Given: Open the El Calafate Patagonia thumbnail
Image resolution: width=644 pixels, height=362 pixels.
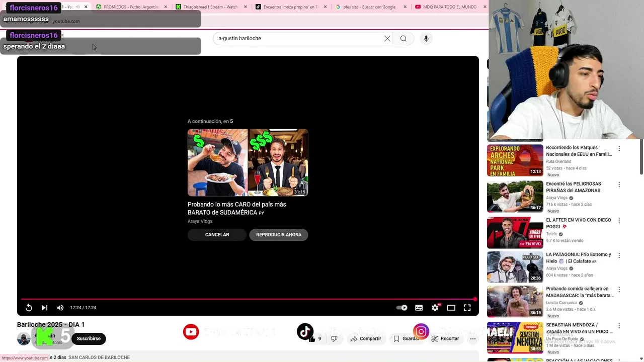Looking at the screenshot, I should tap(515, 267).
